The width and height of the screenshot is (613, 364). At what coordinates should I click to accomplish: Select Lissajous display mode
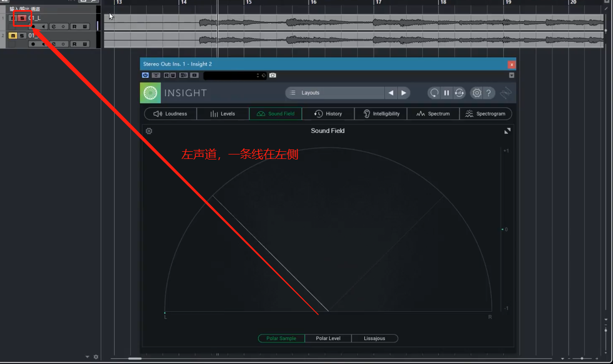[x=374, y=338]
